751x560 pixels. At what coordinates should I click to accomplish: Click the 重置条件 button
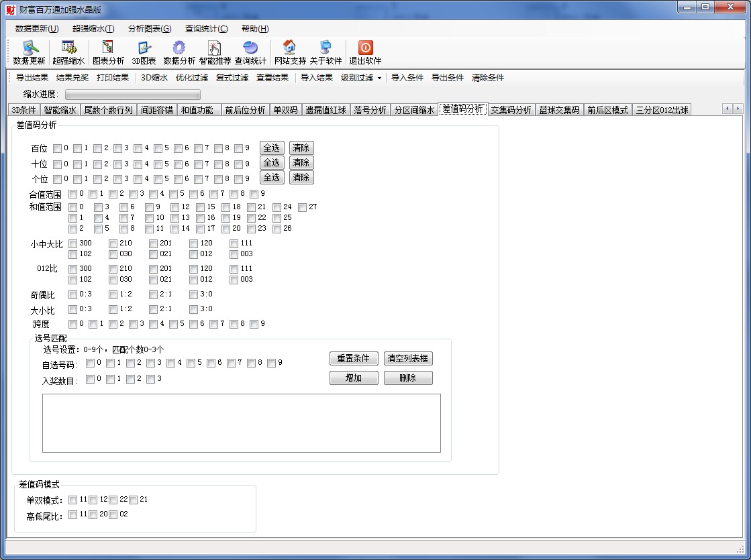pyautogui.click(x=354, y=358)
